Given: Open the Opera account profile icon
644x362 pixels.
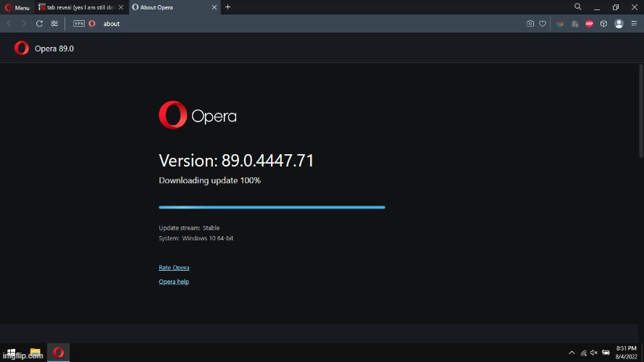Looking at the screenshot, I should (x=619, y=24).
